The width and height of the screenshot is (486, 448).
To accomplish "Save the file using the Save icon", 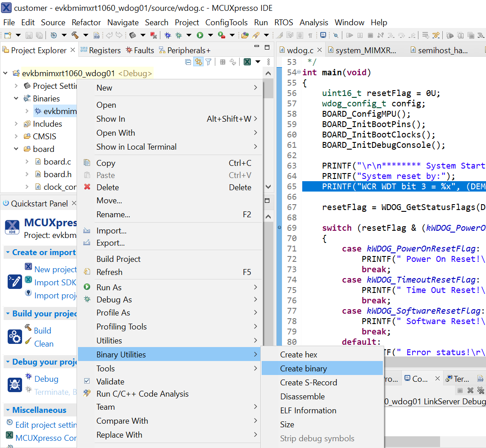I will tap(29, 34).
